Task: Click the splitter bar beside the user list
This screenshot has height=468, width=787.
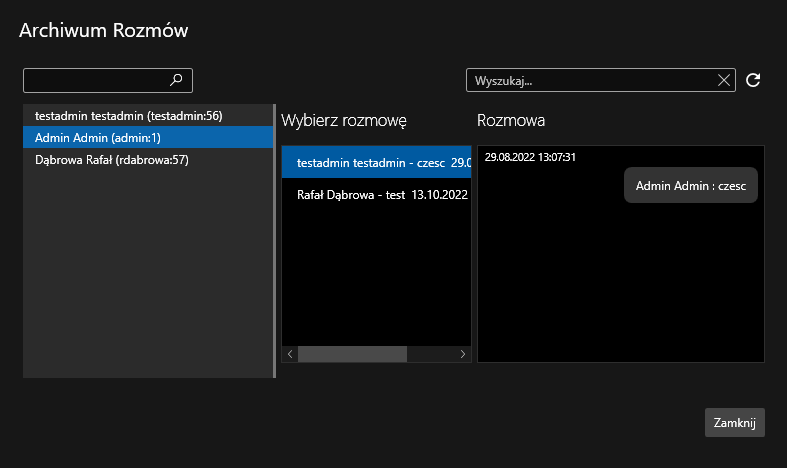Action: tap(274, 240)
